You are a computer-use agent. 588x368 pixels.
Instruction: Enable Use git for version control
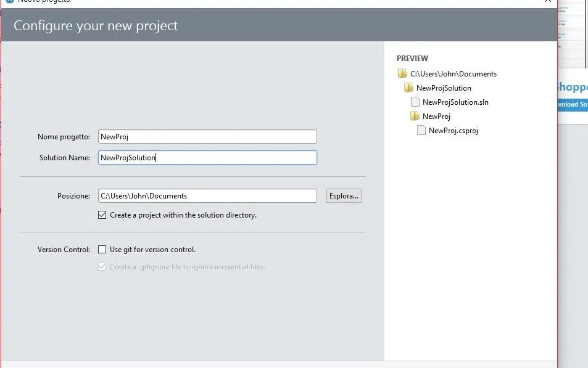(102, 249)
